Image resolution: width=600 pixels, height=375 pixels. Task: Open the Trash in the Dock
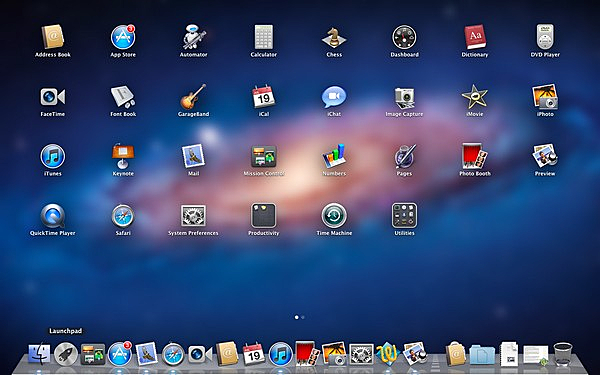(563, 354)
